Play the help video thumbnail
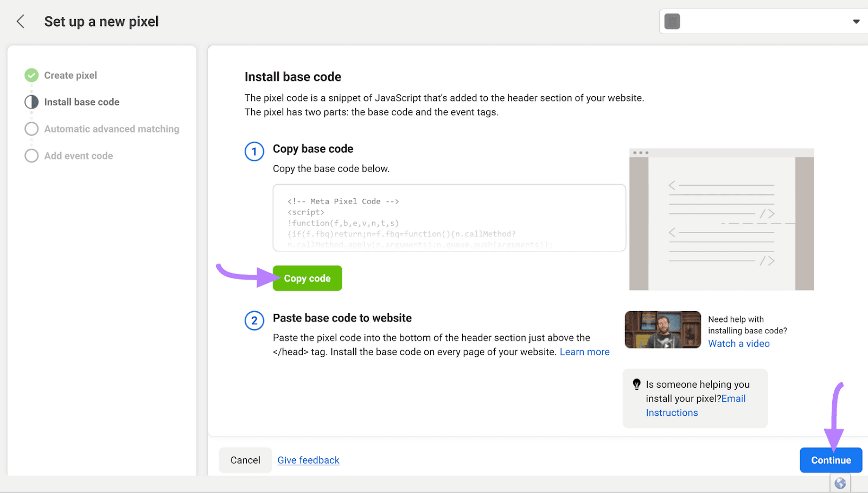 click(x=662, y=330)
